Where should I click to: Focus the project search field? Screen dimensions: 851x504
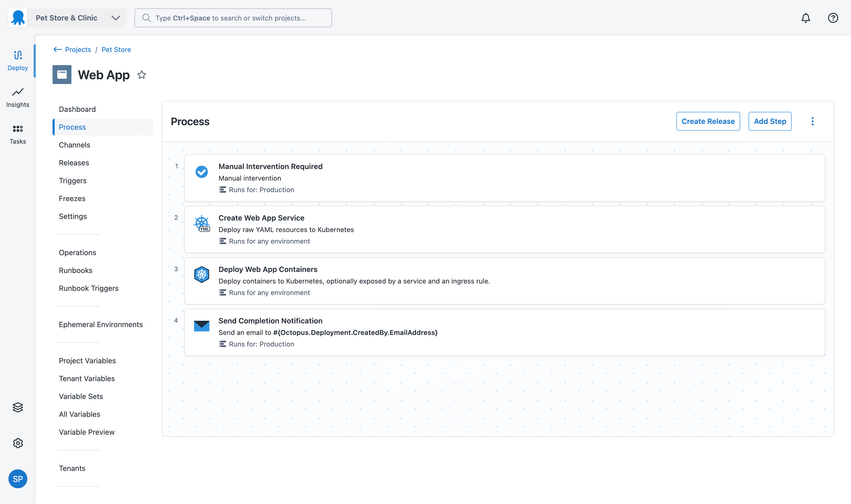tap(233, 18)
